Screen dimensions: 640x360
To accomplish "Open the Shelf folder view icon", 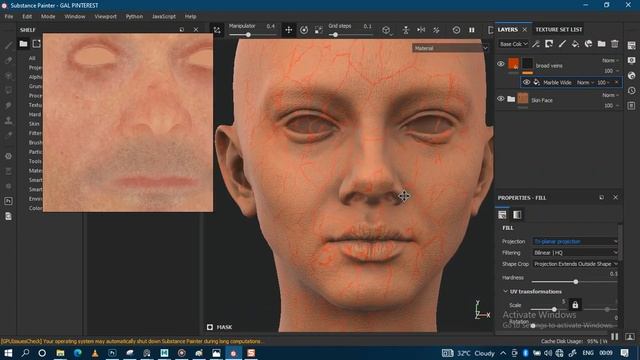I will [23, 44].
